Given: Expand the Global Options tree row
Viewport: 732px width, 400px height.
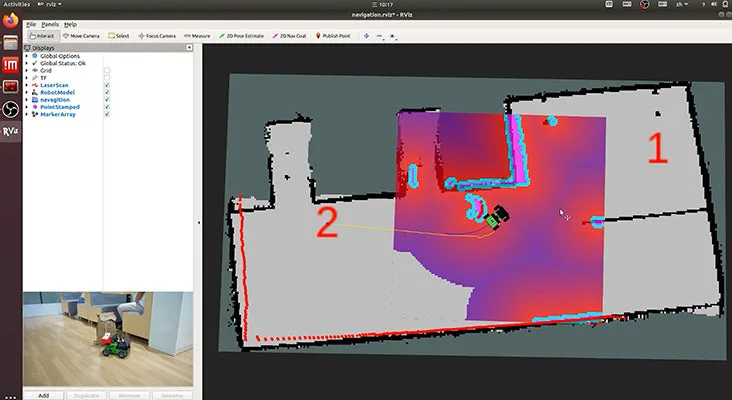Looking at the screenshot, I should point(27,56).
